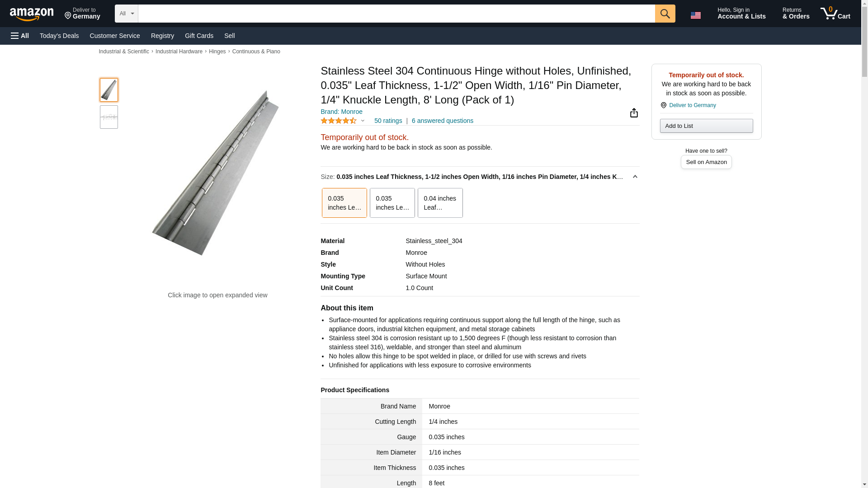Select the 0.04 inches Leaf size option

click(440, 203)
